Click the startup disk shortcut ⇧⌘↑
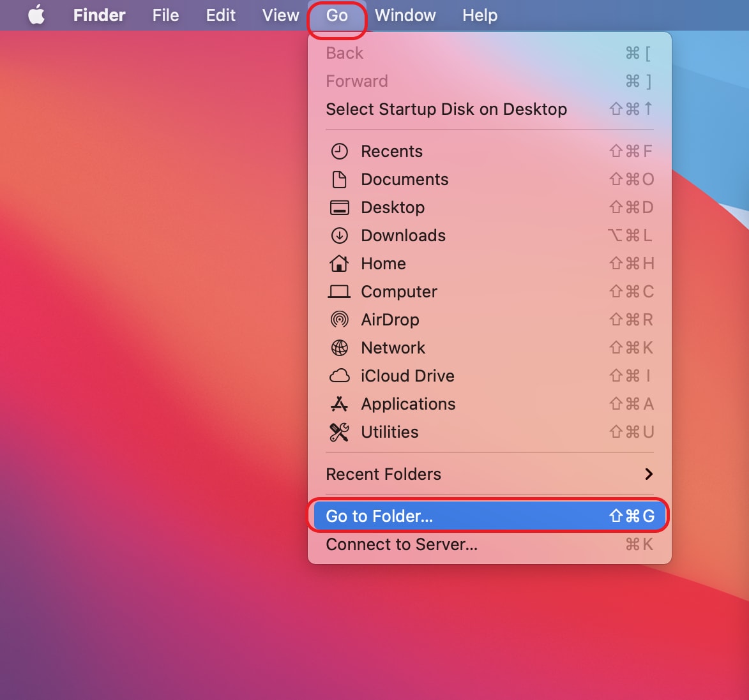This screenshot has height=700, width=749. pos(630,109)
